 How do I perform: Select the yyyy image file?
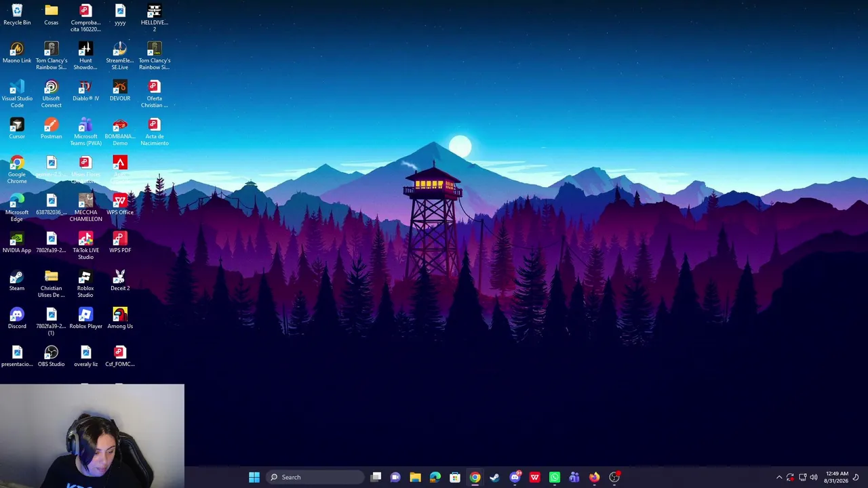(120, 15)
